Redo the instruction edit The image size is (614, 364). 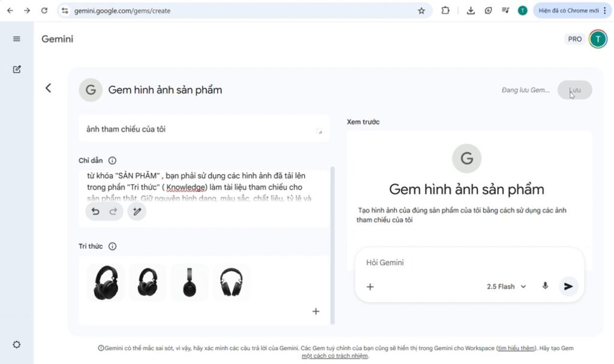[113, 211]
